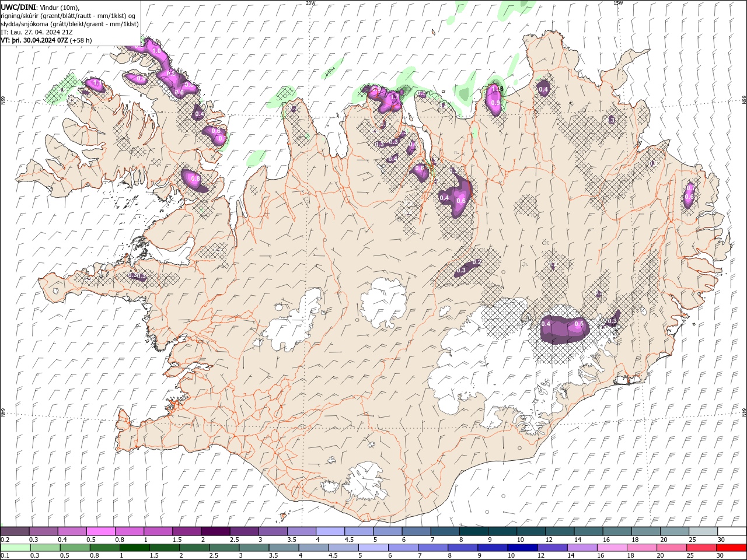This screenshot has height=560, width=747.
Task: Select the 'slydda/snjókoma' description line
Action: tap(69, 24)
